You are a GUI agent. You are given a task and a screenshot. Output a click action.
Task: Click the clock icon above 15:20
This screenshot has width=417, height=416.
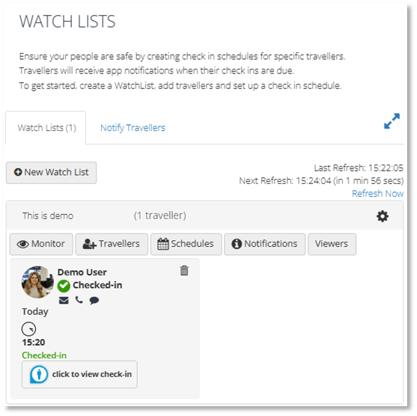tap(29, 329)
